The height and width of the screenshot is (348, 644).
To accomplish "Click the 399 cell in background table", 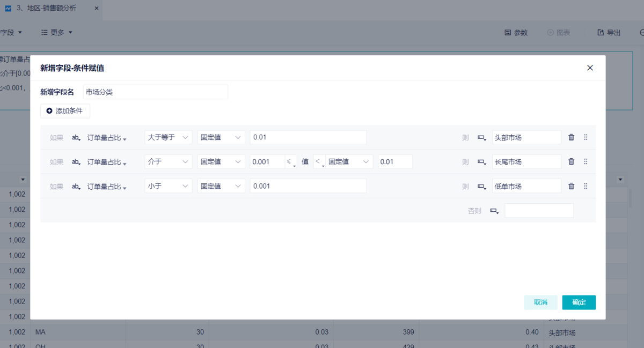I will pos(376,332).
